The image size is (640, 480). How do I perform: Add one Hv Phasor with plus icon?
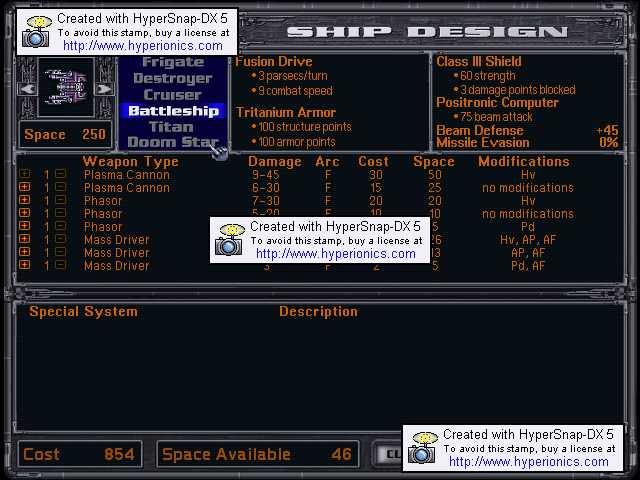(x=24, y=200)
